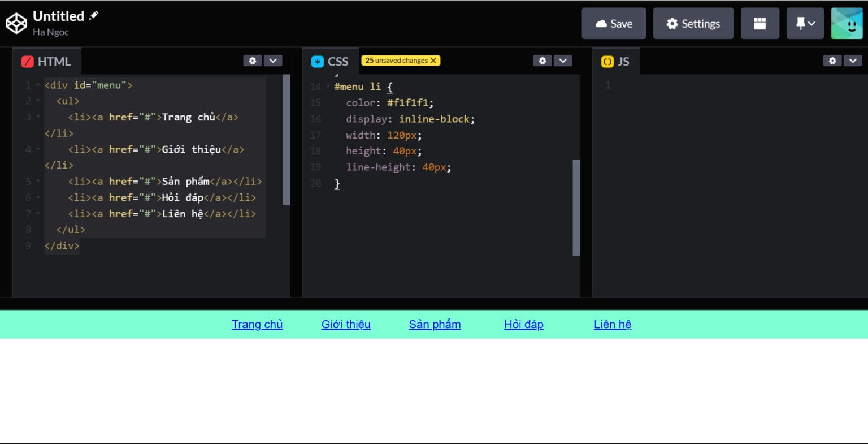The width and height of the screenshot is (868, 444).
Task: Expand the HTML panel actions chevron
Action: (273, 61)
